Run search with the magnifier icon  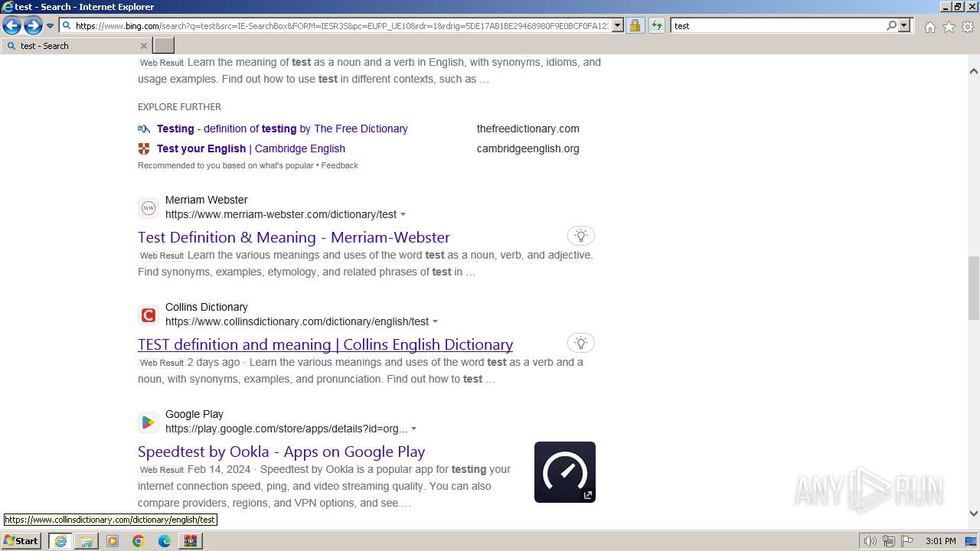(x=891, y=25)
